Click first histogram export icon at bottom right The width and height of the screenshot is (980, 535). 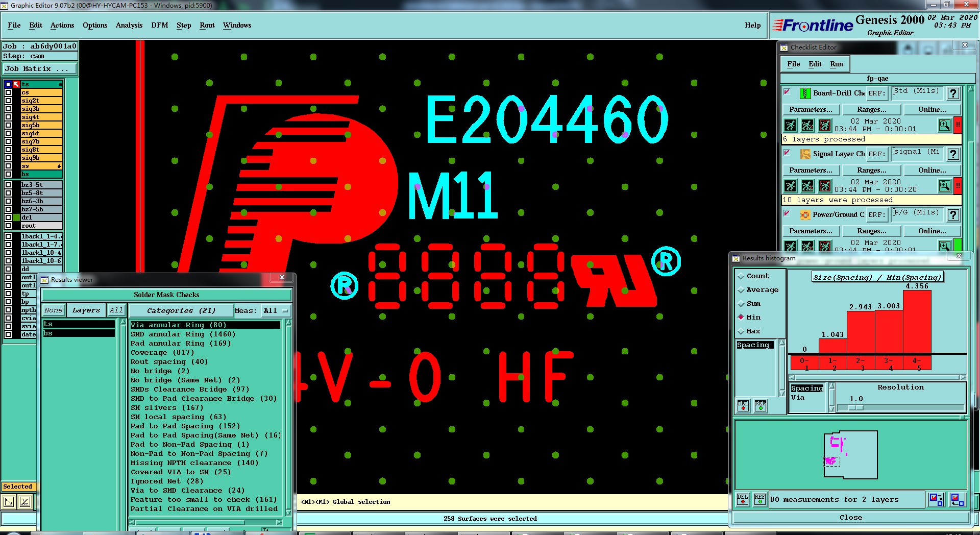[936, 499]
